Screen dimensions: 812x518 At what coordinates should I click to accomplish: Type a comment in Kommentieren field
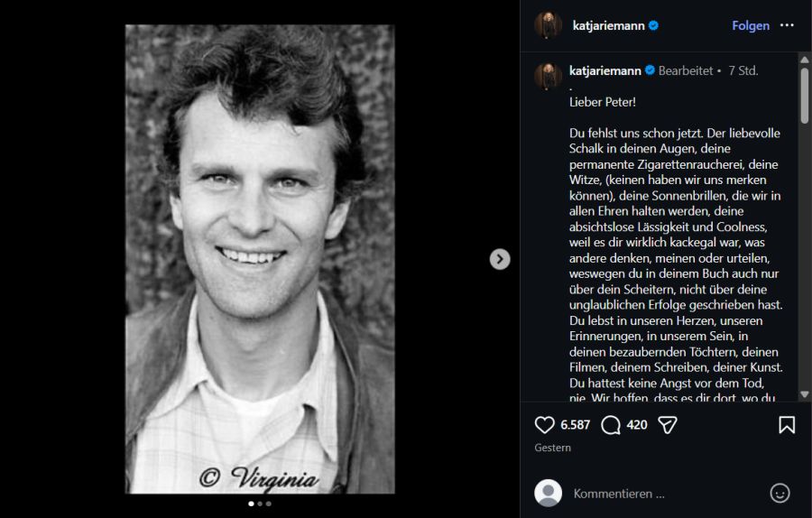668,494
